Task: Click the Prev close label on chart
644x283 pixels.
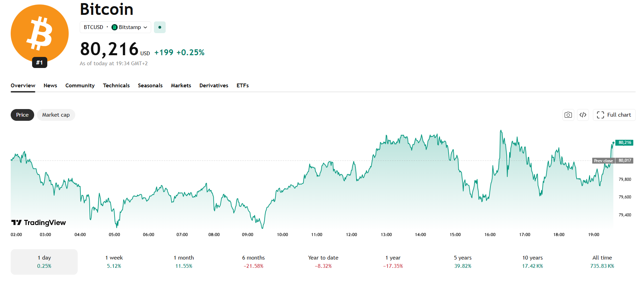Action: (x=603, y=161)
